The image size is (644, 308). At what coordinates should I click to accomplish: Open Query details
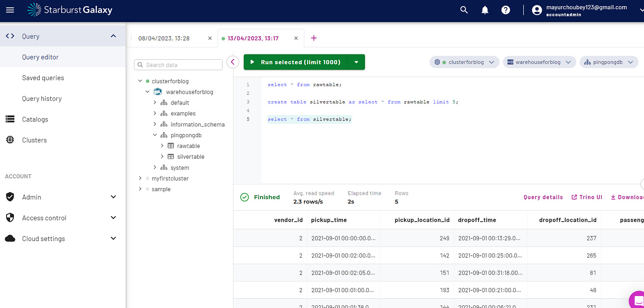543,197
